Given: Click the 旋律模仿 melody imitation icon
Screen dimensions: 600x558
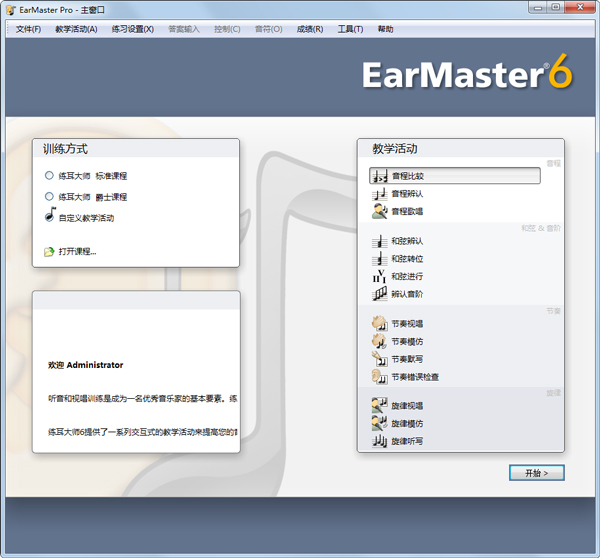Looking at the screenshot, I should tap(380, 423).
